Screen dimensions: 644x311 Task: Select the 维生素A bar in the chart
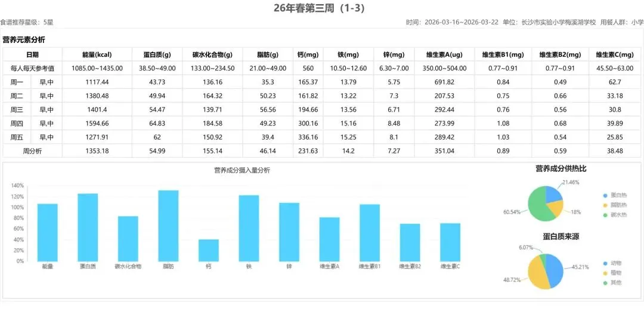coord(329,239)
